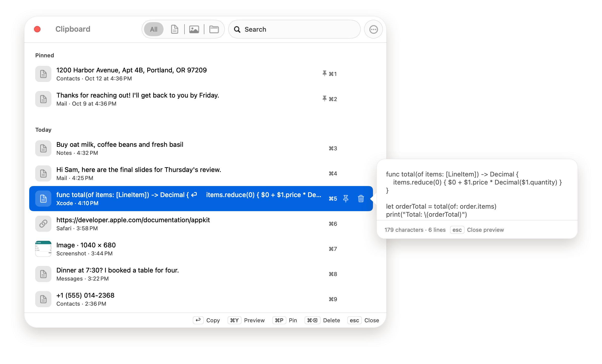
Task: Pin the selected Xcode code snippet
Action: [346, 199]
